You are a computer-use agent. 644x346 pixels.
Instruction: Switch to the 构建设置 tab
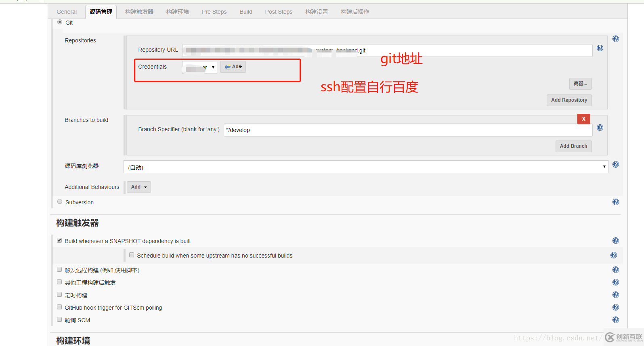click(x=317, y=12)
